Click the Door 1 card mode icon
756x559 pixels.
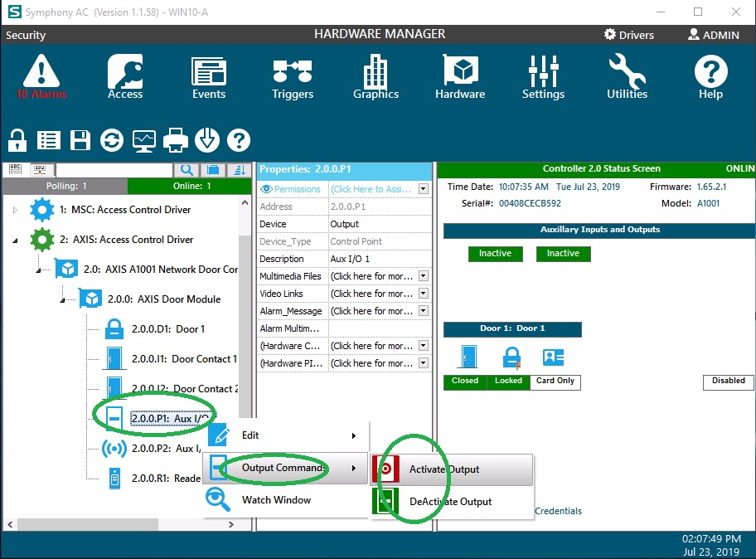click(x=553, y=357)
